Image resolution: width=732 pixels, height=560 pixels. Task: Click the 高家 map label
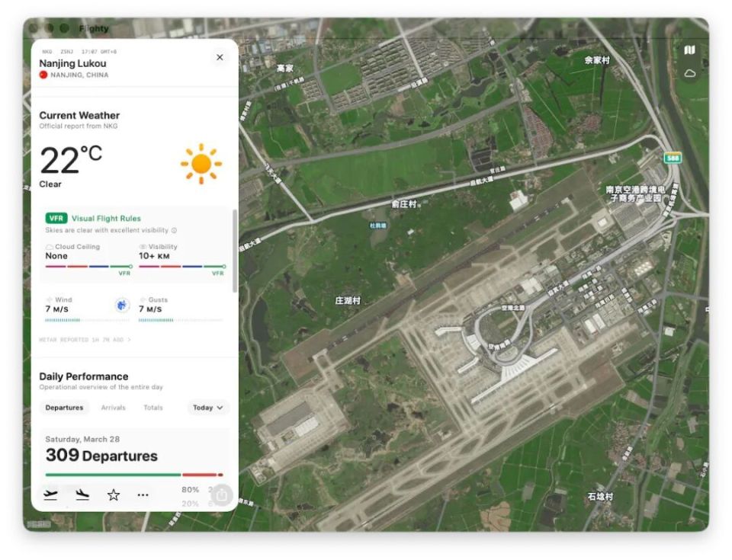coord(284,68)
